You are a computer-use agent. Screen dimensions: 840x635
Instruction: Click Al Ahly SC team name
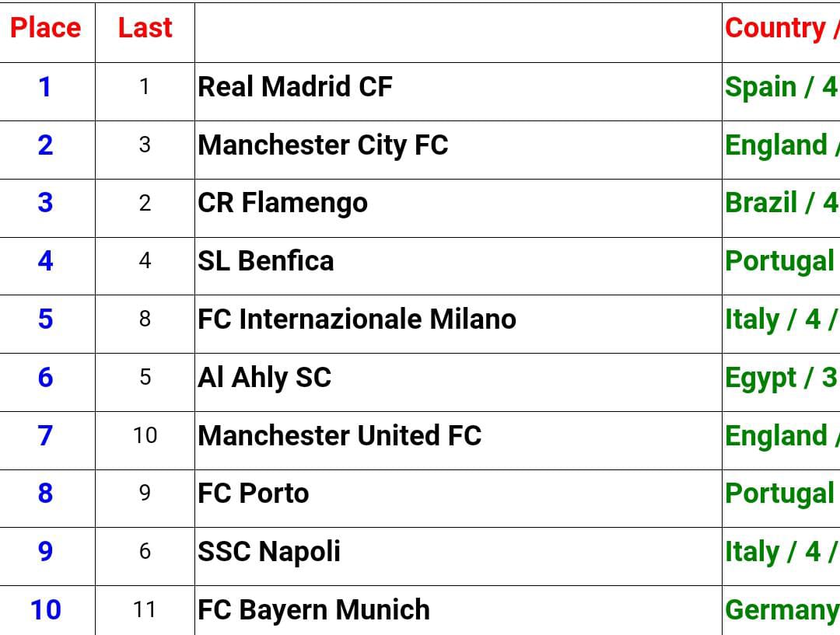point(264,378)
